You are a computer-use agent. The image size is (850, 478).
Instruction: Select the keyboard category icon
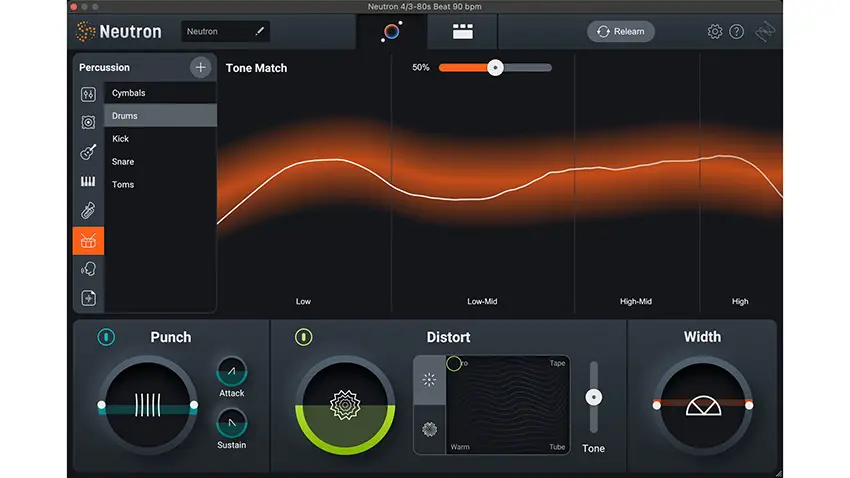pos(88,181)
